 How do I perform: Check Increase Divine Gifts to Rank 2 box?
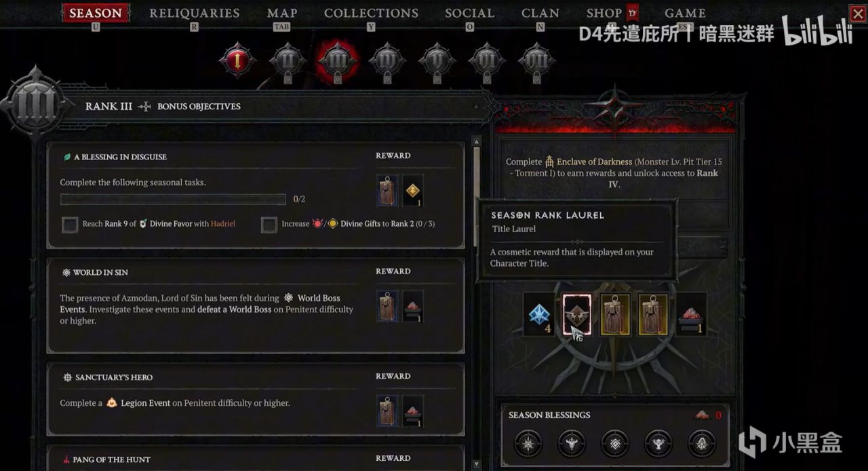(x=269, y=224)
